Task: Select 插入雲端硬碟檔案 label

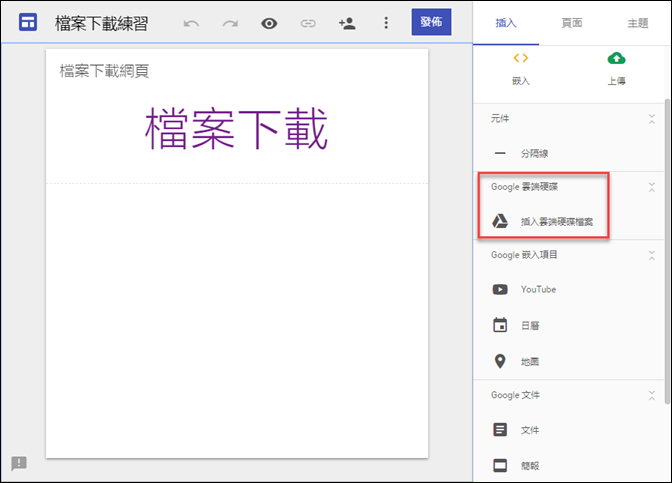Action: click(x=557, y=222)
